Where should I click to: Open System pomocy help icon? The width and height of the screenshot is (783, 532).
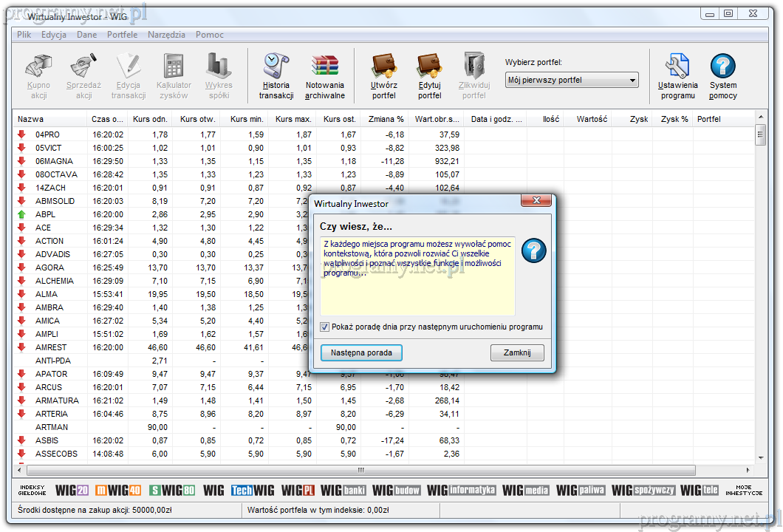[722, 75]
